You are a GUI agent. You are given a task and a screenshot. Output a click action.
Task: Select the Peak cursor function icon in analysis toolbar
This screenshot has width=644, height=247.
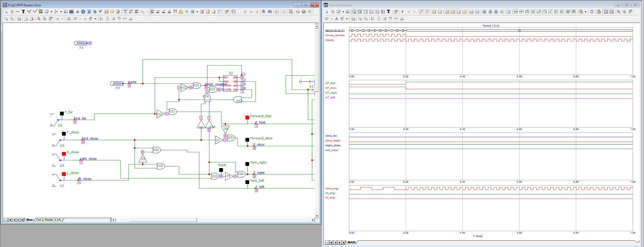[527, 12]
